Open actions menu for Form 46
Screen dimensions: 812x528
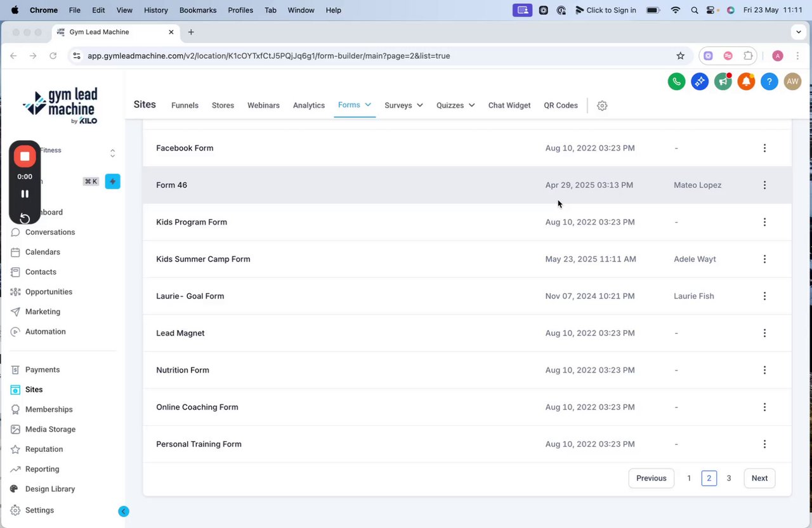pyautogui.click(x=764, y=185)
